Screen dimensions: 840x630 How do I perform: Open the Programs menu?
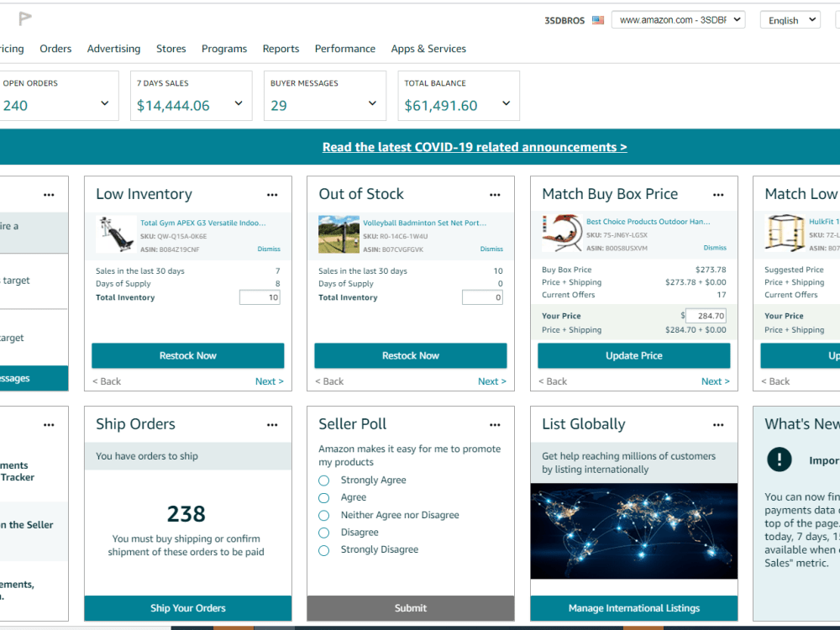(224, 49)
